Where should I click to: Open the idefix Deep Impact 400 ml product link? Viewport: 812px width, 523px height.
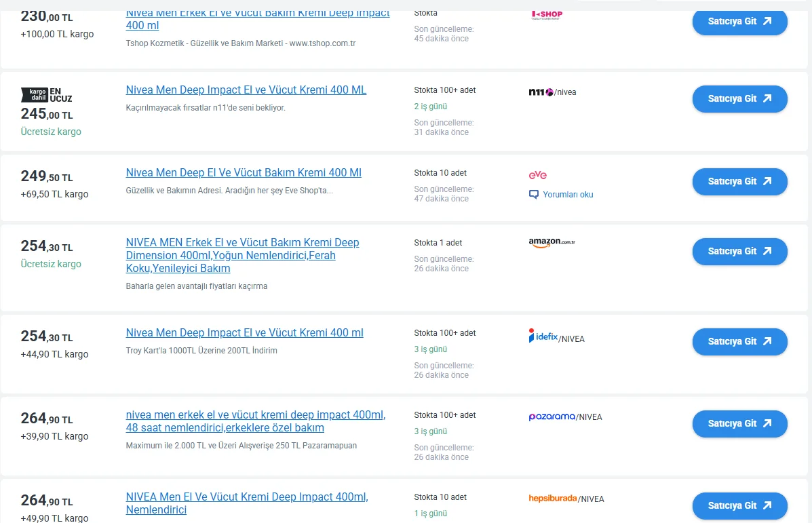tap(244, 332)
